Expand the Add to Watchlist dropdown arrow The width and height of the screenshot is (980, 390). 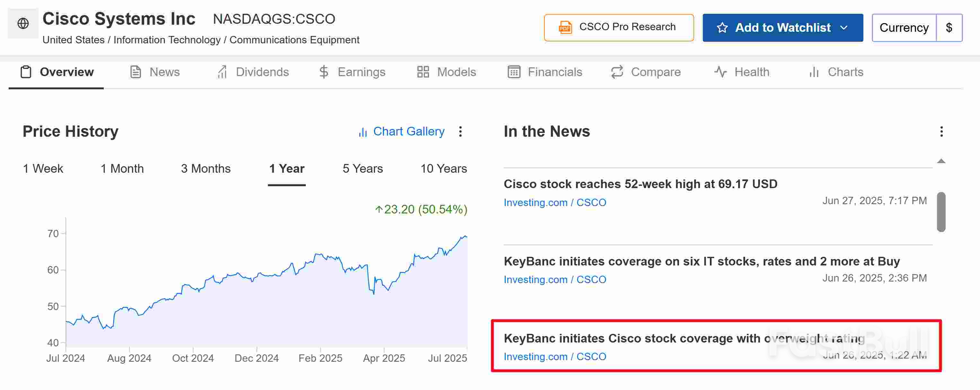coord(844,28)
